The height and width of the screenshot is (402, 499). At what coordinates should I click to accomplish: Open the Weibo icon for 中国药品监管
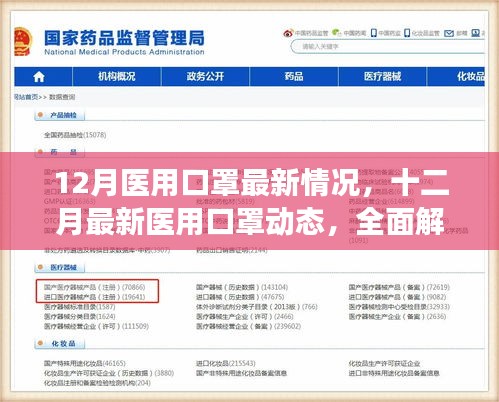[x=288, y=33]
